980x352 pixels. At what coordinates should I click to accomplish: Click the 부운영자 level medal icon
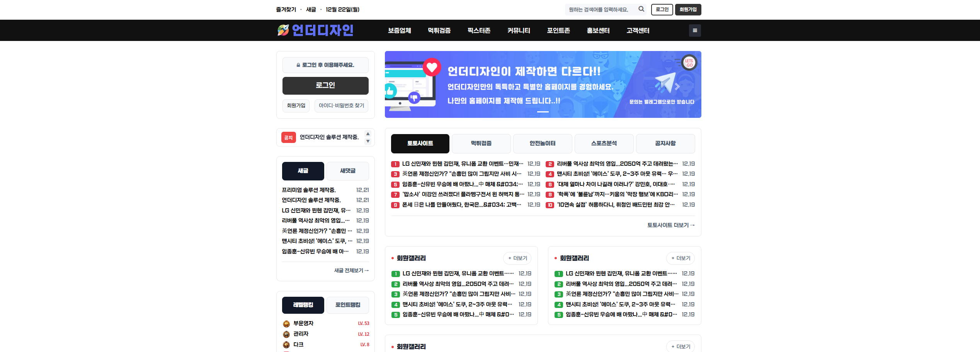[286, 324]
